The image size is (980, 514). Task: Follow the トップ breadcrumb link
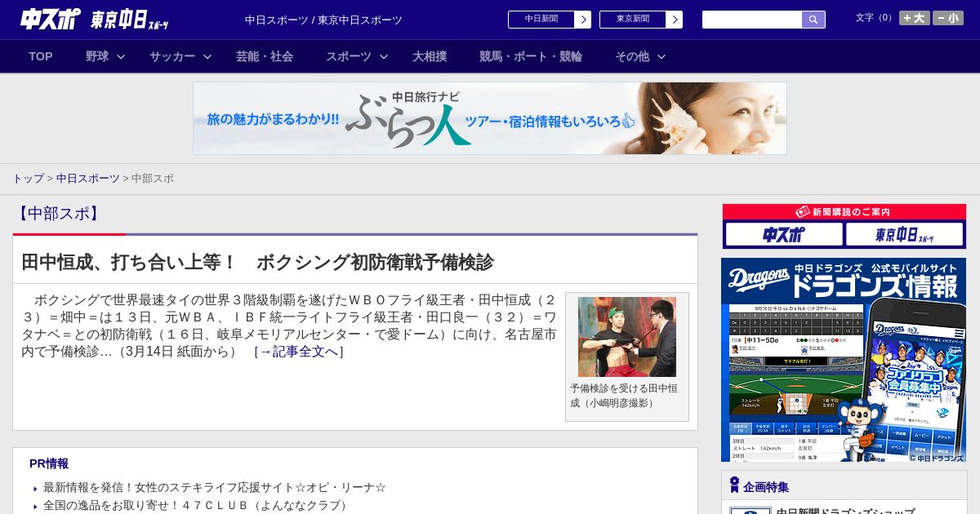(28, 179)
